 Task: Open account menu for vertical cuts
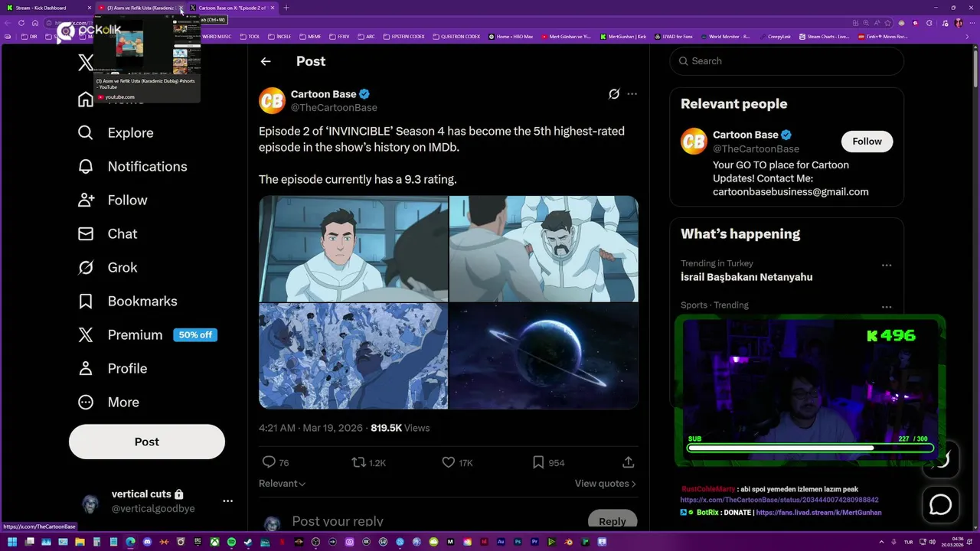pos(227,501)
